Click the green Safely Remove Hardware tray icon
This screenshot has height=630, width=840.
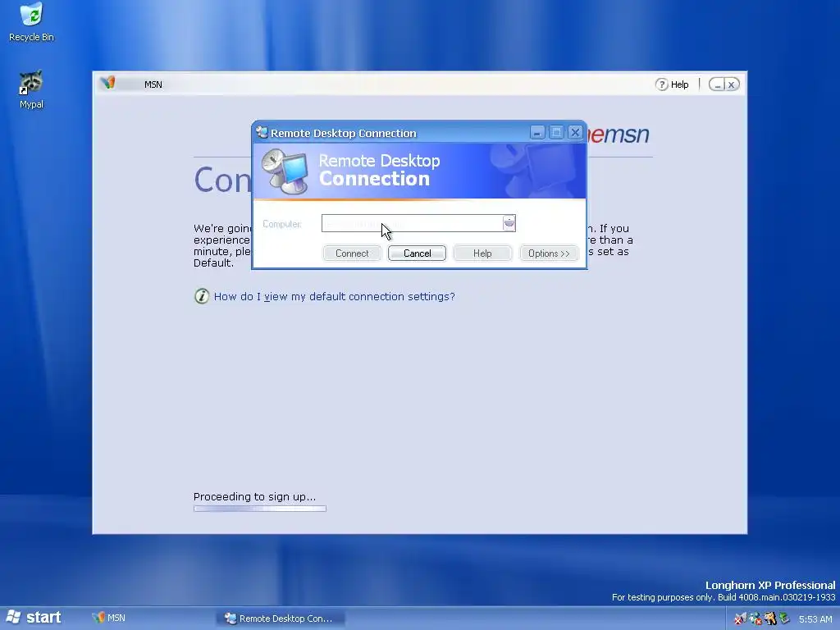pyautogui.click(x=784, y=619)
